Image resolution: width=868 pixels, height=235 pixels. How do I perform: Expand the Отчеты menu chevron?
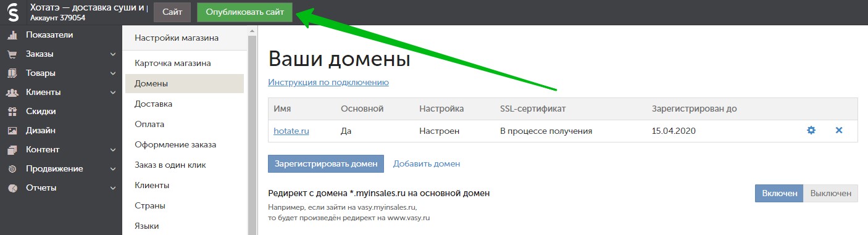(x=113, y=188)
